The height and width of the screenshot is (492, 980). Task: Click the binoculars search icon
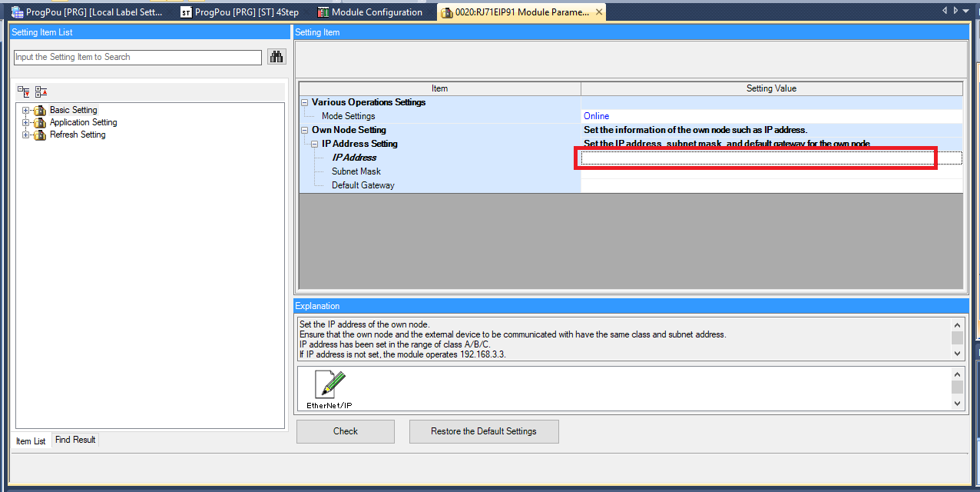pyautogui.click(x=276, y=57)
